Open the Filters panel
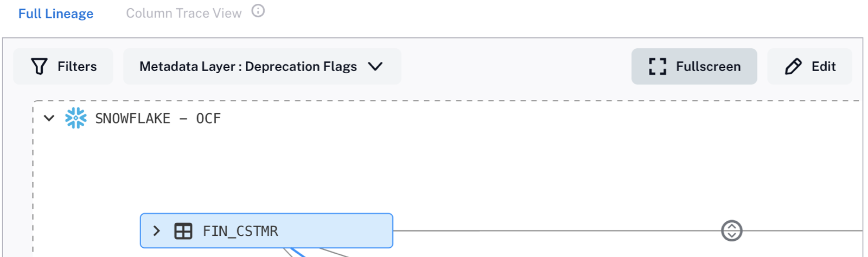This screenshot has width=868, height=257. [63, 66]
